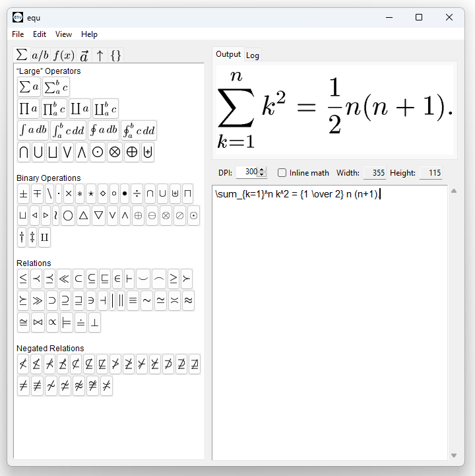Decrease DPI with the down stepper arrow

(262, 175)
